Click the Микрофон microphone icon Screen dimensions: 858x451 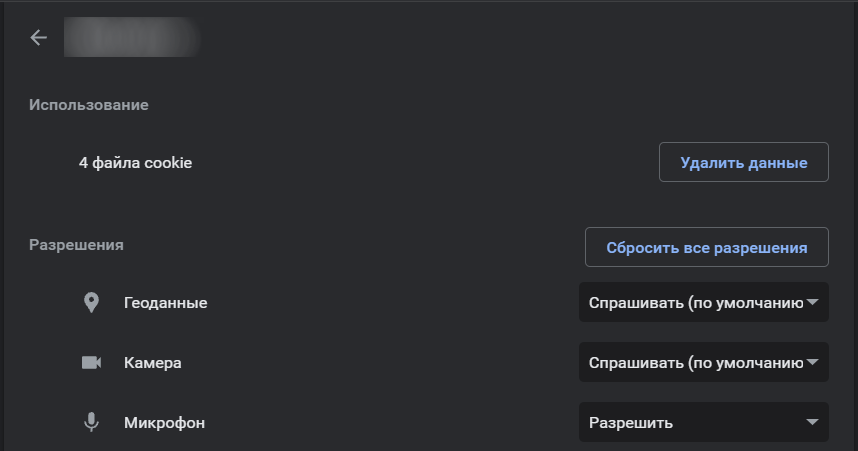[91, 422]
